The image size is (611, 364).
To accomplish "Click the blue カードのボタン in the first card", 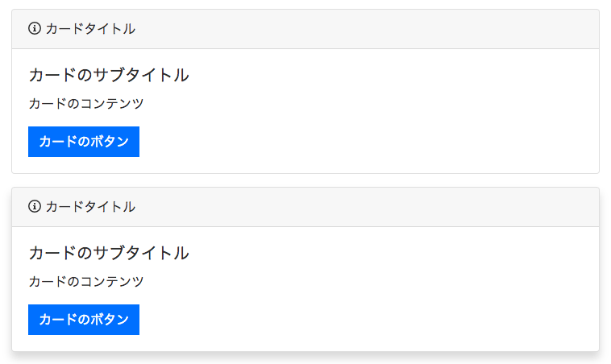I will [x=84, y=142].
